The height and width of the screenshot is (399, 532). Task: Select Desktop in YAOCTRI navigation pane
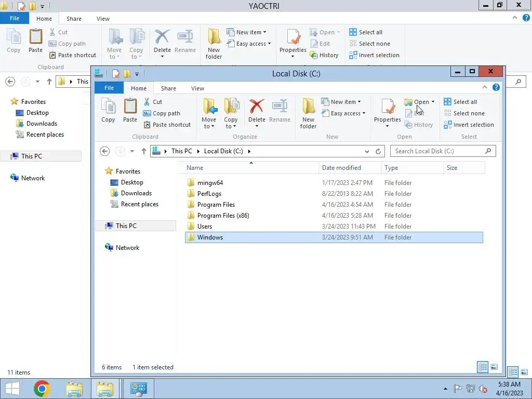click(x=32, y=113)
